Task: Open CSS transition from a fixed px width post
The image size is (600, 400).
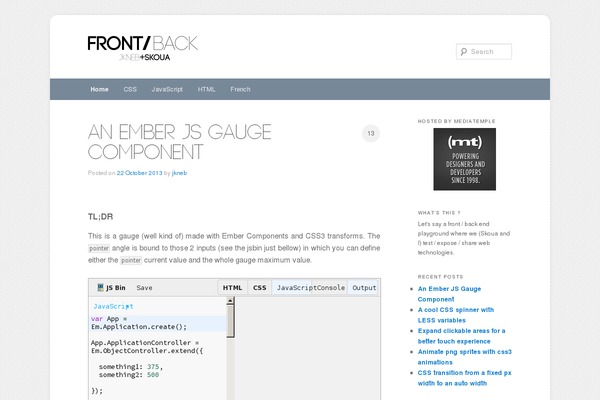Action: click(465, 378)
